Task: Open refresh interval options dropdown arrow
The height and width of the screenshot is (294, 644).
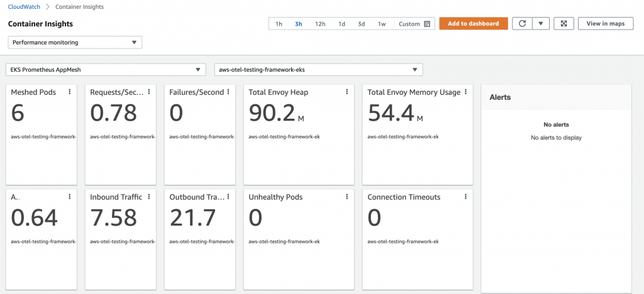Action: pyautogui.click(x=541, y=23)
